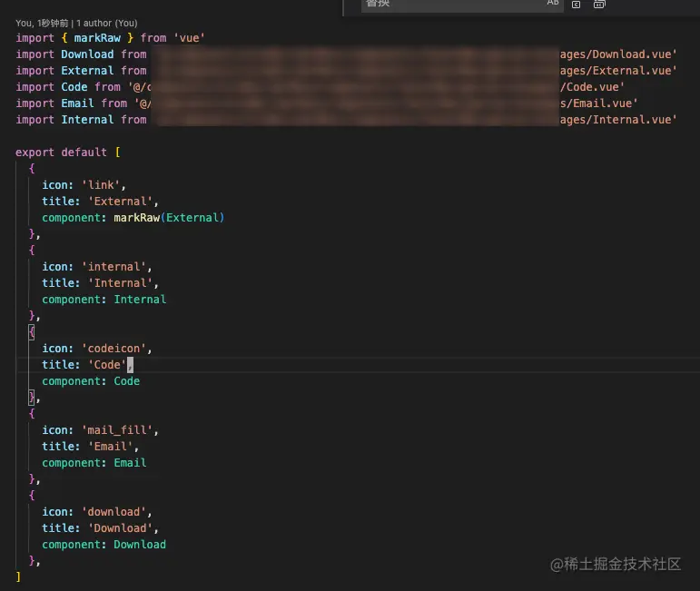Image resolution: width=700 pixels, height=591 pixels.
Task: Click 'markRaw(External)' component value
Action: point(169,218)
